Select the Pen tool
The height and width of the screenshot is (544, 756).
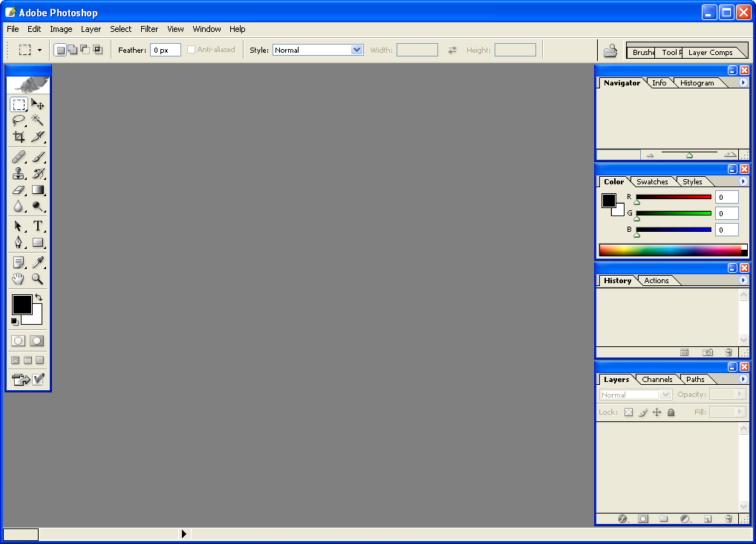(x=19, y=242)
